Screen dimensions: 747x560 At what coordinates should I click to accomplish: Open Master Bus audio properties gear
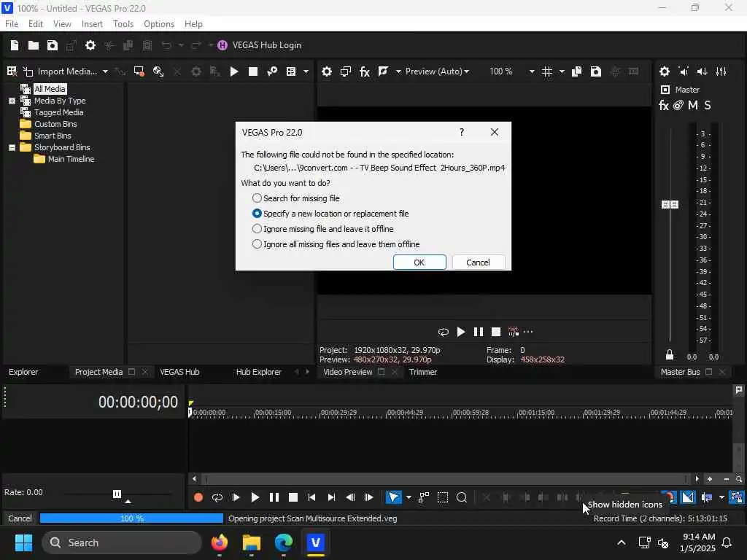(x=664, y=71)
